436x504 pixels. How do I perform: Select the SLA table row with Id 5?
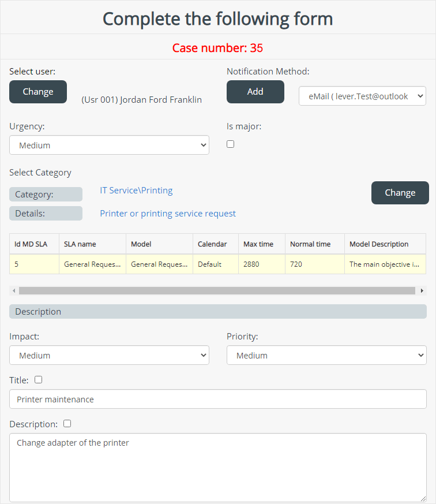click(217, 264)
